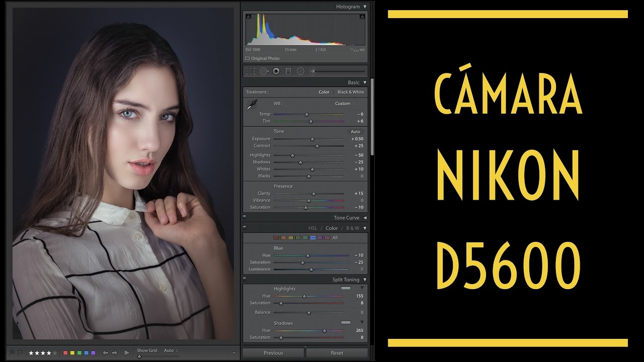Select the Yellow color channel swatch
644x362 pixels.
291,238
